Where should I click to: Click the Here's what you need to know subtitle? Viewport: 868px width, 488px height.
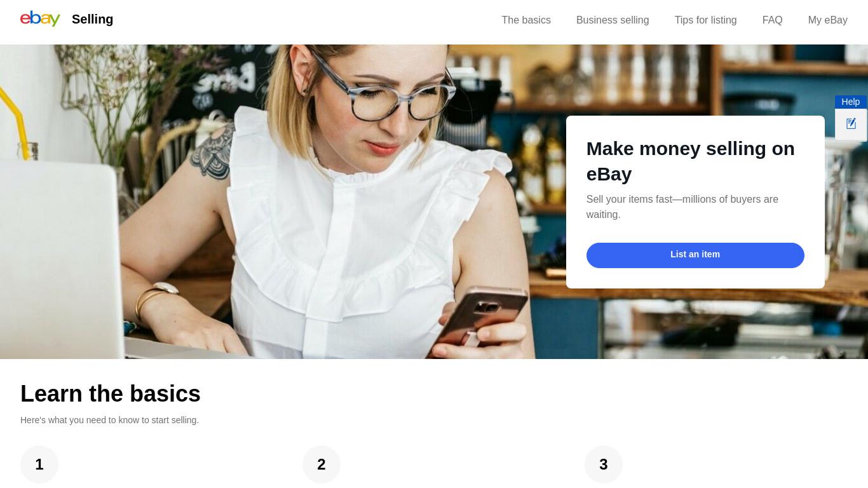click(x=109, y=420)
